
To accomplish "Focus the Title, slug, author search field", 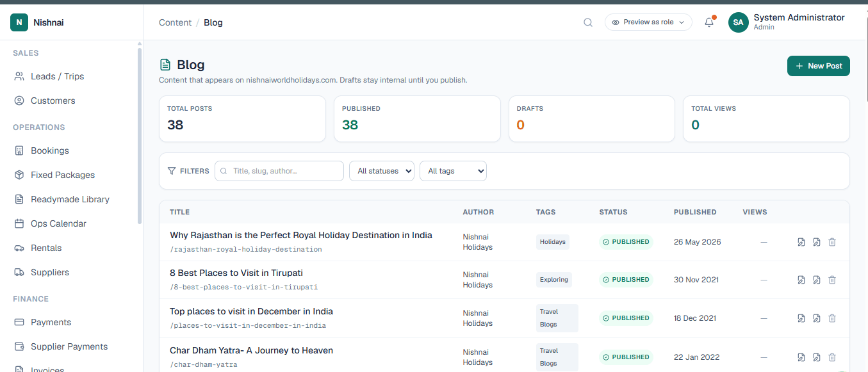I will [279, 171].
